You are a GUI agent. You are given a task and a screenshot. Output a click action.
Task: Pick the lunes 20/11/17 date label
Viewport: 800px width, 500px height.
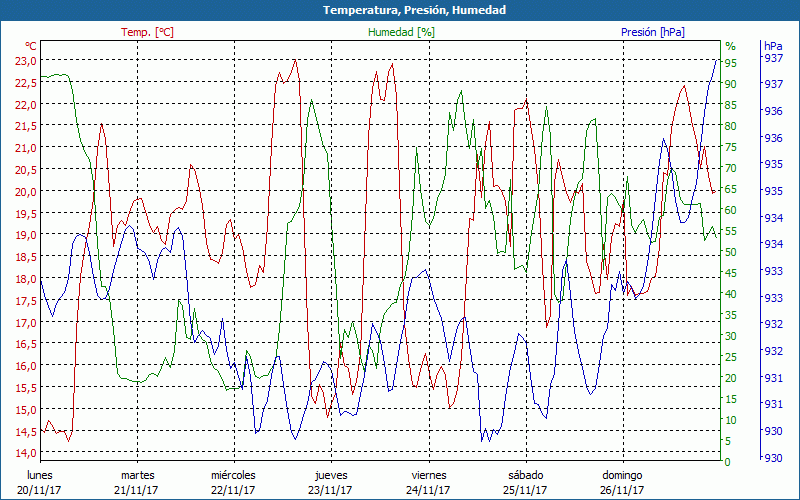click(40, 482)
